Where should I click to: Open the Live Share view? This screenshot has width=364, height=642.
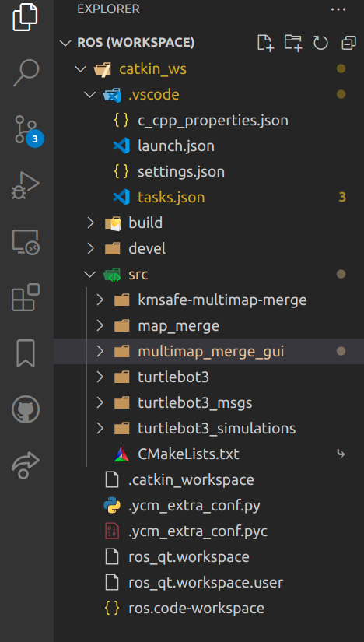(x=26, y=465)
